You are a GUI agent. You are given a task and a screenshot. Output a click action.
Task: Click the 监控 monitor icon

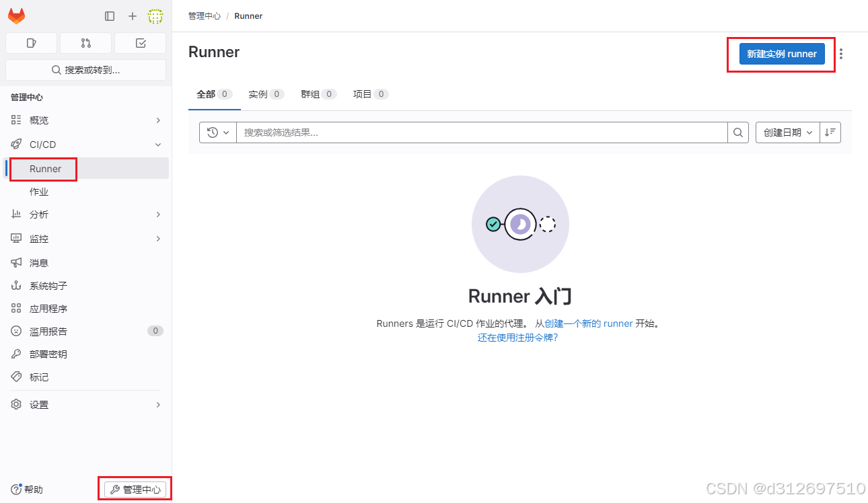[16, 239]
